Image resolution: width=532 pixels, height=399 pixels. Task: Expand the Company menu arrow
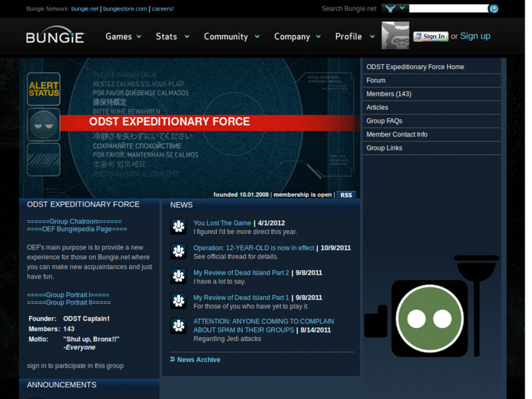tap(319, 37)
